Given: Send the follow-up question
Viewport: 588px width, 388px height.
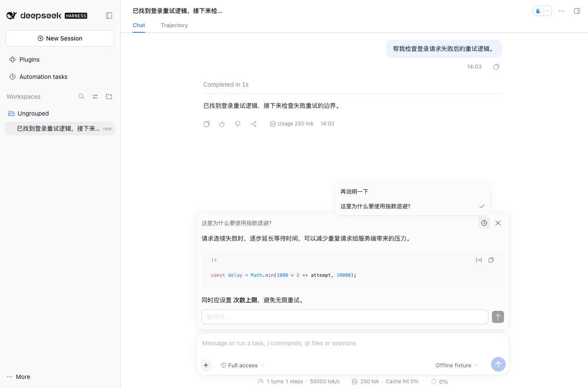Looking at the screenshot, I should [x=498, y=317].
